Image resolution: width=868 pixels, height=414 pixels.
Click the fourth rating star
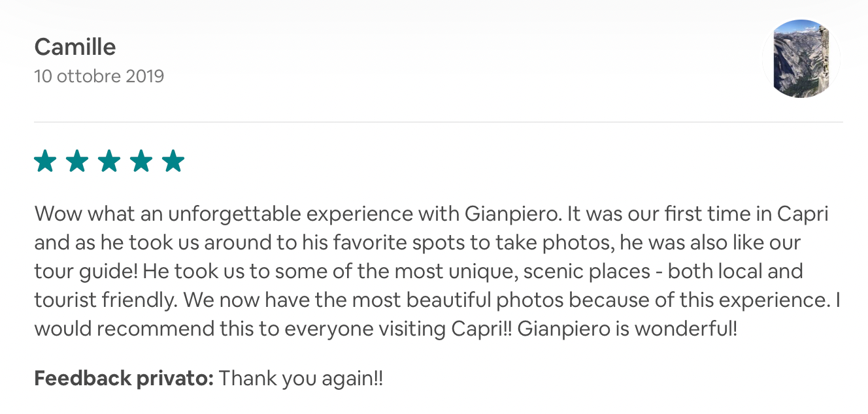(141, 161)
